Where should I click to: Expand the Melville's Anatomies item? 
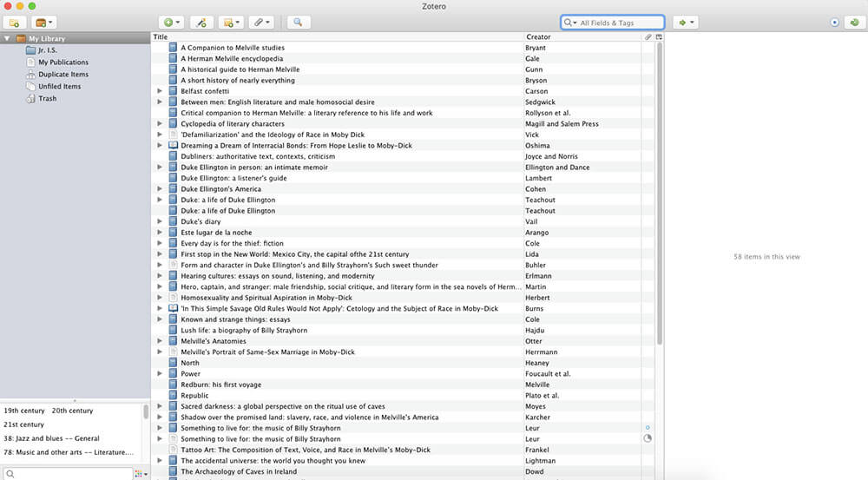tap(160, 341)
